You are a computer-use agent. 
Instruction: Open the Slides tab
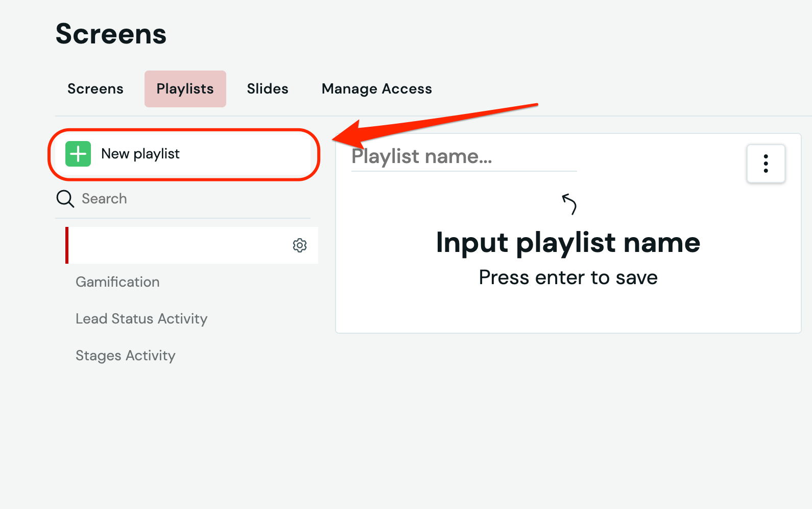click(268, 89)
